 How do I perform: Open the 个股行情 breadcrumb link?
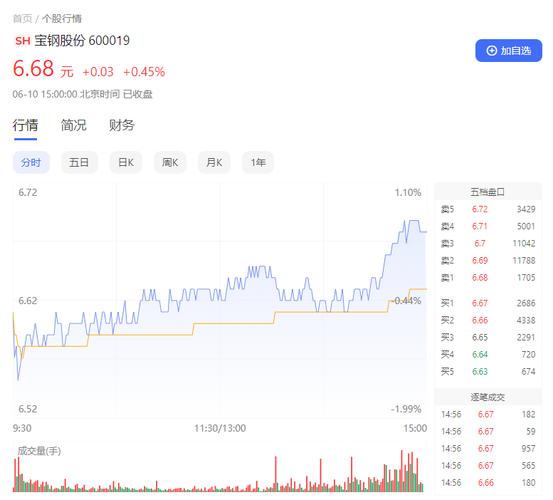click(x=62, y=18)
